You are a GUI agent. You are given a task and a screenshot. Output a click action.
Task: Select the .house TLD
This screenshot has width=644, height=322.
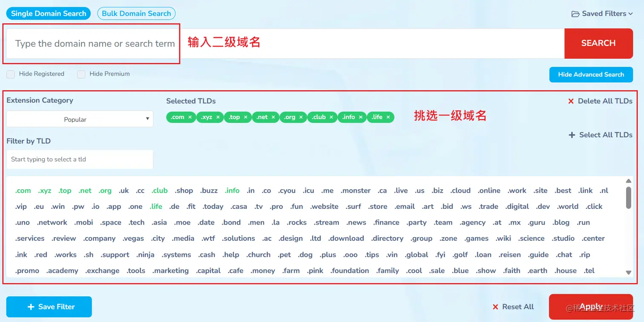click(x=566, y=271)
